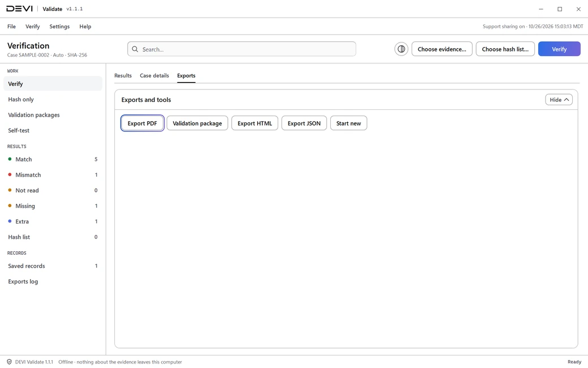The width and height of the screenshot is (588, 368).
Task: Open Validation packages in sidebar
Action: (x=53, y=115)
